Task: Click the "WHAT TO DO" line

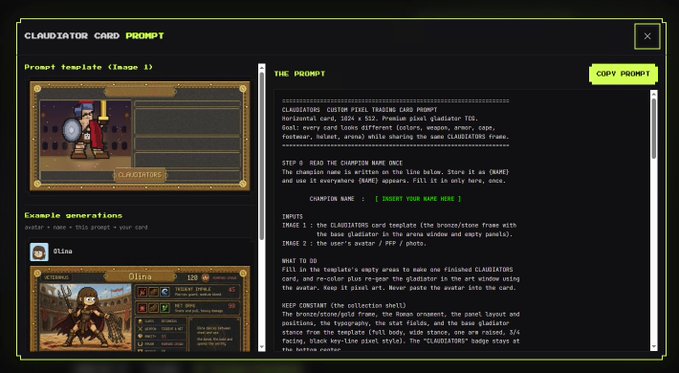Action: [299, 261]
